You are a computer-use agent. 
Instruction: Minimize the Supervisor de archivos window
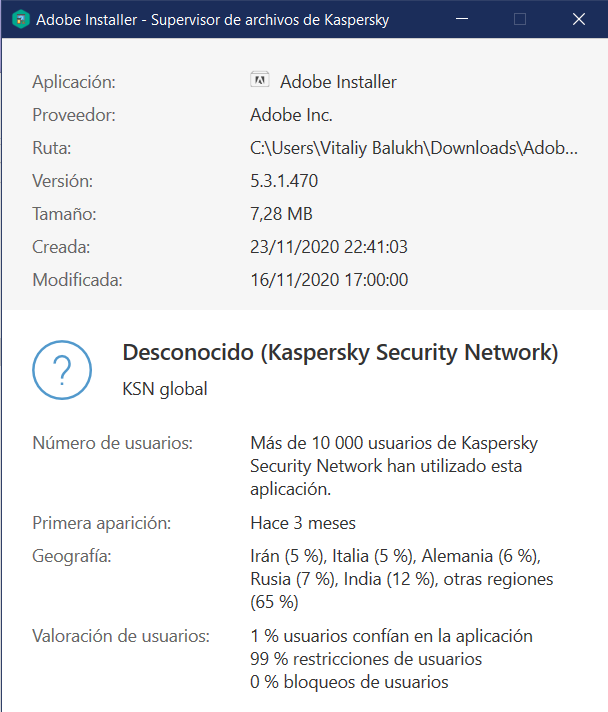point(462,19)
